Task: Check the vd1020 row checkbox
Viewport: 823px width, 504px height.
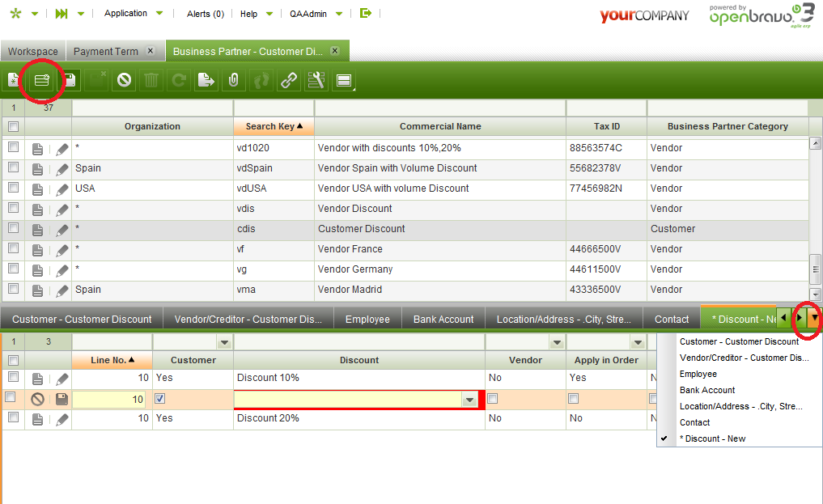Action: (13, 147)
